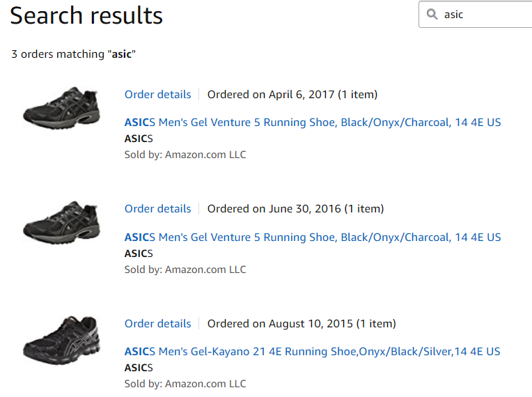The height and width of the screenshot is (397, 532).
Task: Open the shoe thumbnail for the June 30, 2016 order
Action: (x=61, y=223)
